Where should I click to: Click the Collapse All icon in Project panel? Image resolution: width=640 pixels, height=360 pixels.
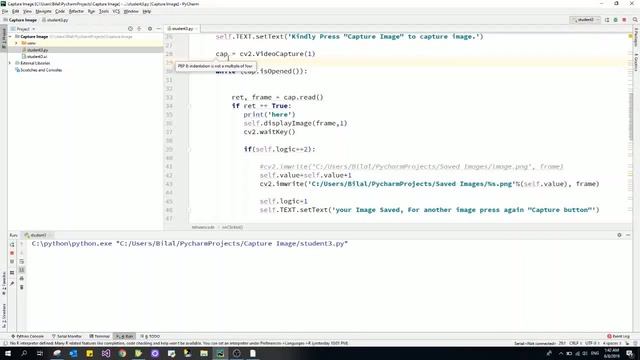tap(139, 29)
